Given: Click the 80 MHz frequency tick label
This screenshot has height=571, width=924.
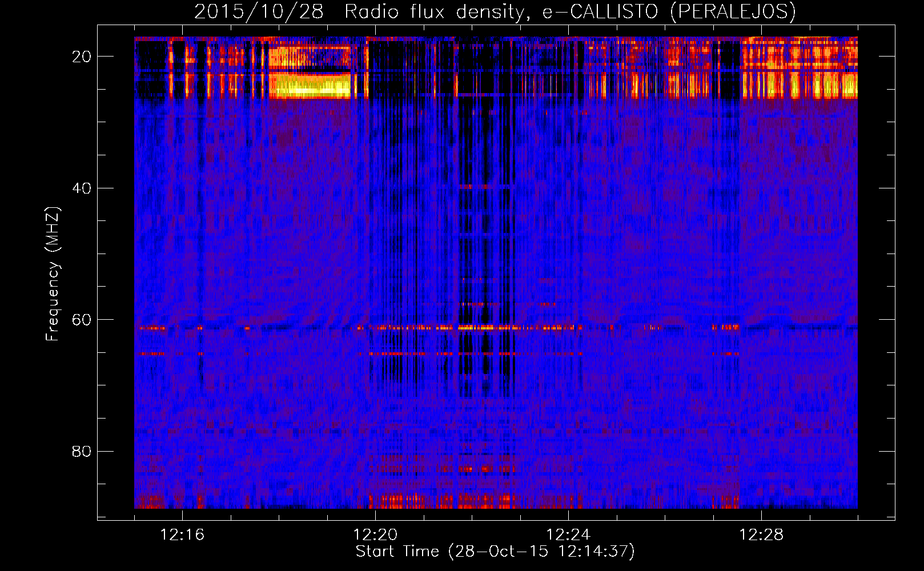Looking at the screenshot, I should coord(82,451).
